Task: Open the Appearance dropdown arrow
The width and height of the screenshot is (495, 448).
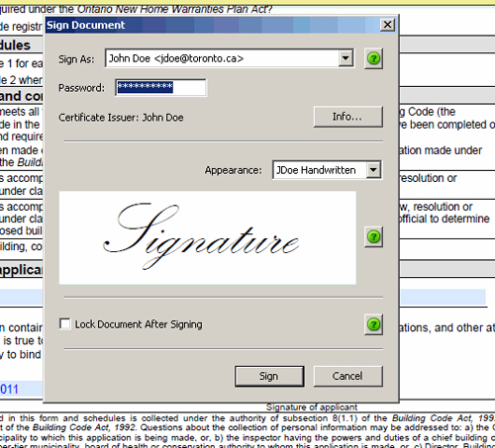Action: 373,170
